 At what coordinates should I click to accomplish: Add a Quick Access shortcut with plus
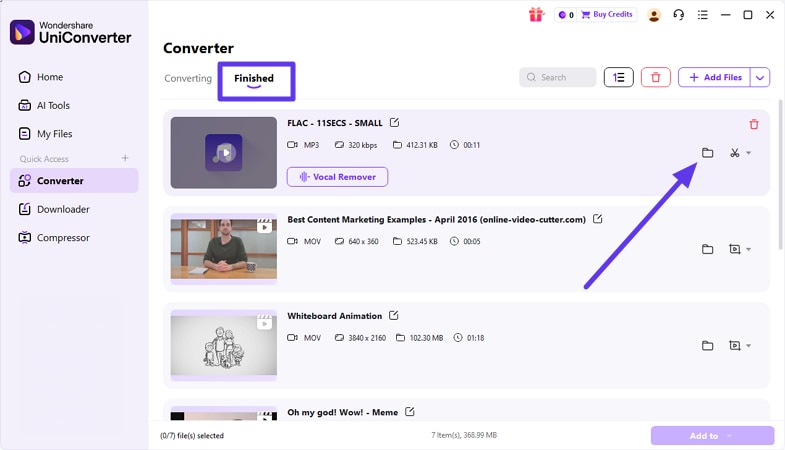pyautogui.click(x=125, y=158)
